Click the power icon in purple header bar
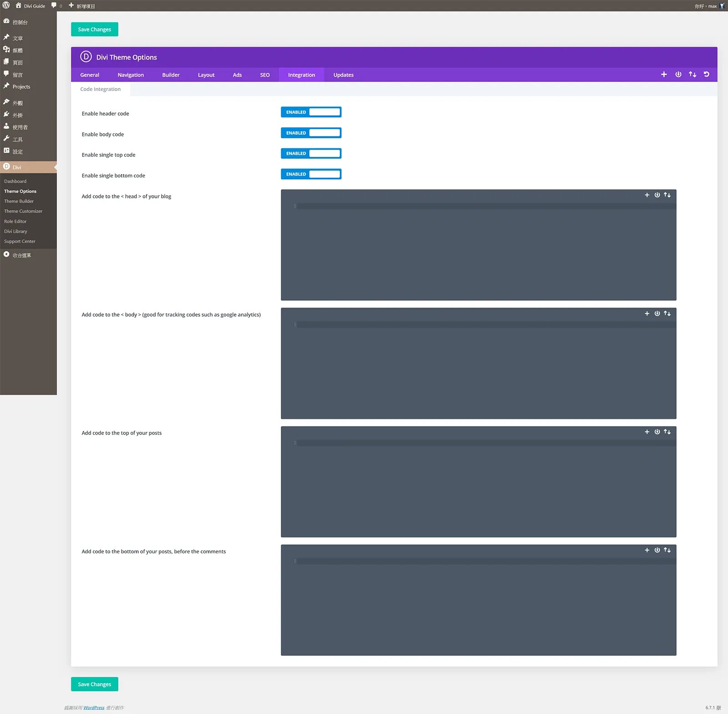This screenshot has height=714, width=728. click(678, 75)
